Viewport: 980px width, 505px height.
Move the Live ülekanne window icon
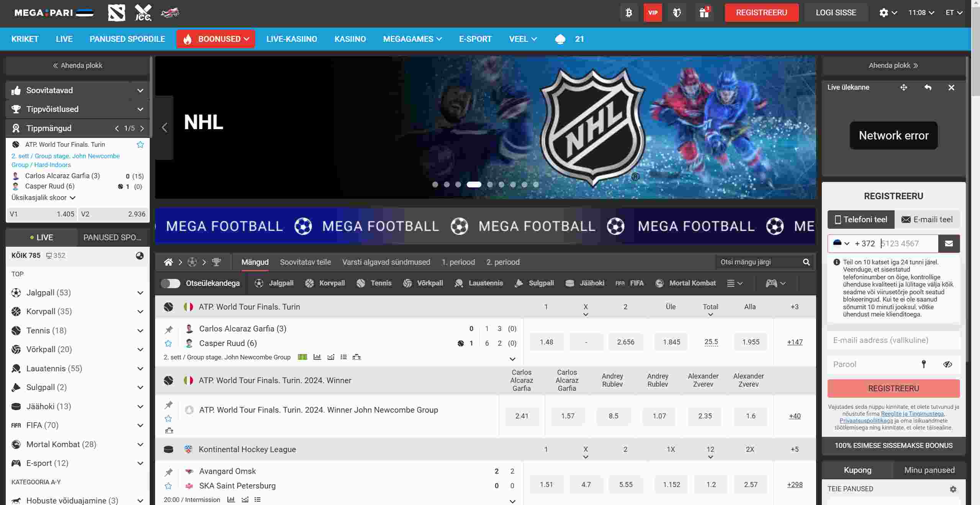904,87
